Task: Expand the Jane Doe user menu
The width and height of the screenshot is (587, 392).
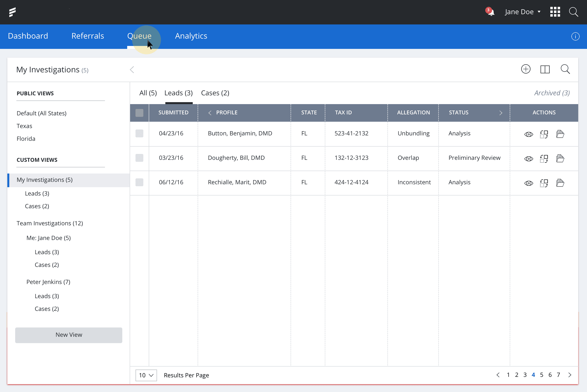Action: [x=522, y=12]
